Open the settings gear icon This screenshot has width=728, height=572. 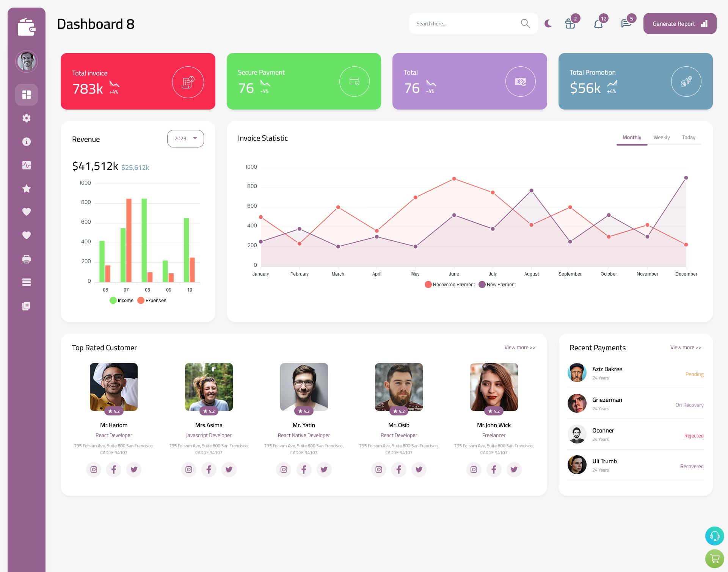[27, 118]
